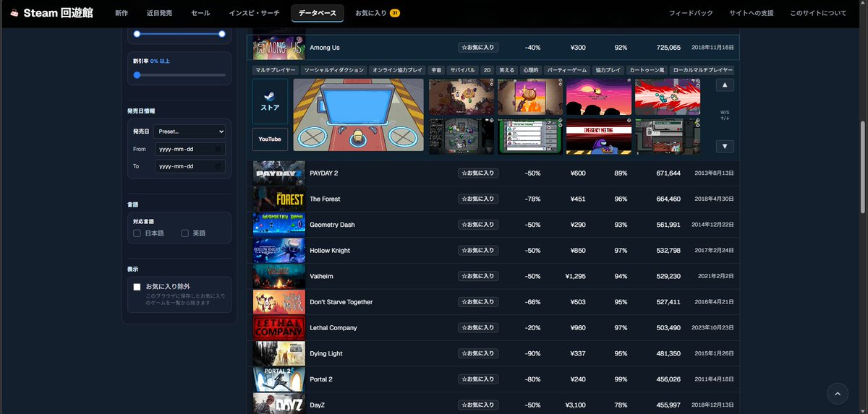Select the データベース tab
This screenshot has width=868, height=414.
tap(318, 13)
